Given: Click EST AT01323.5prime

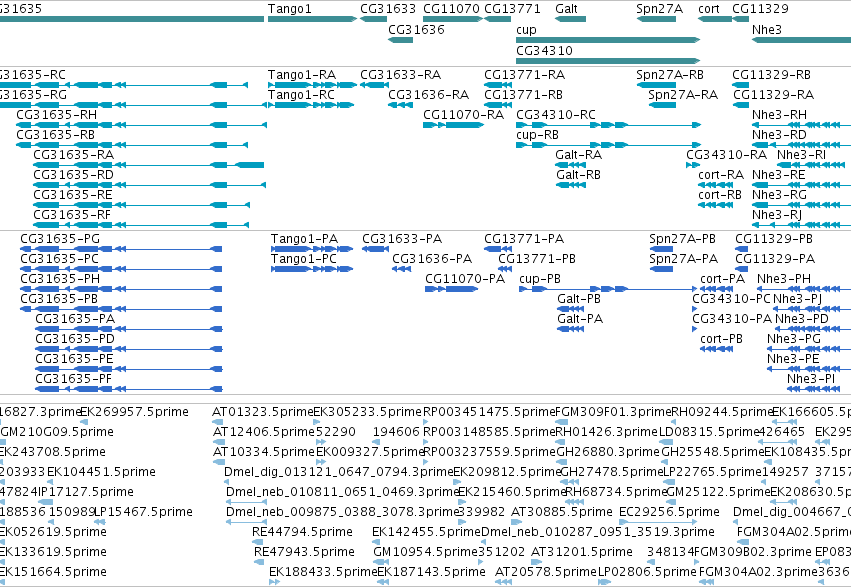Looking at the screenshot, I should coord(263,412).
